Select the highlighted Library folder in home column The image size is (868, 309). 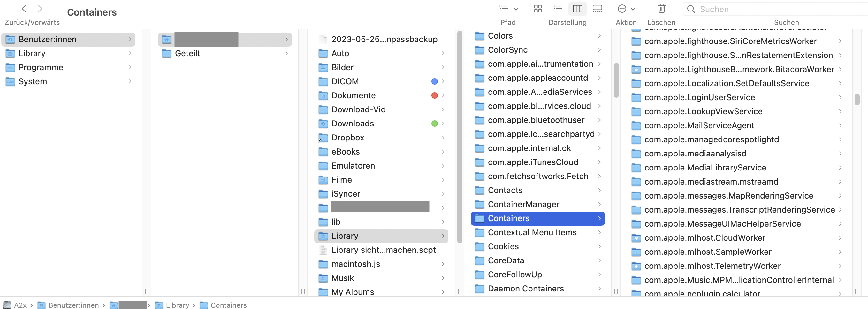click(x=381, y=236)
